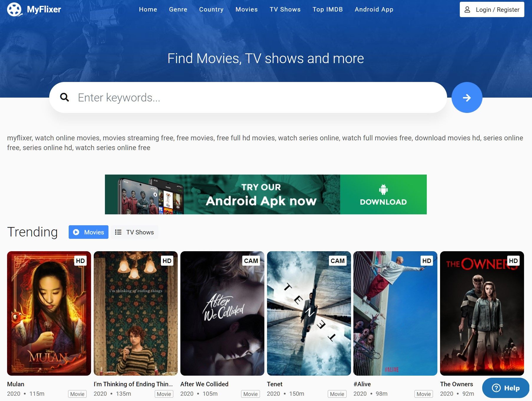Open The Owners movie poster

[482, 313]
